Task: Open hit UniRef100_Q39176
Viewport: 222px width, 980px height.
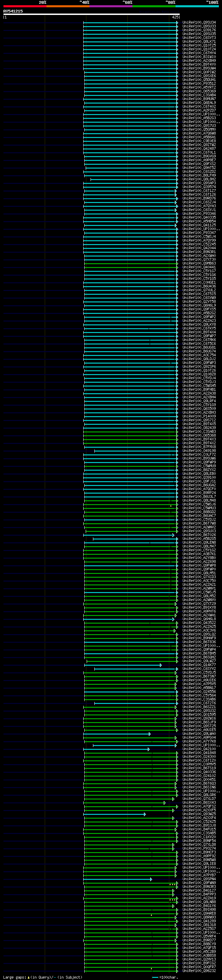Action: pyautogui.click(x=199, y=30)
